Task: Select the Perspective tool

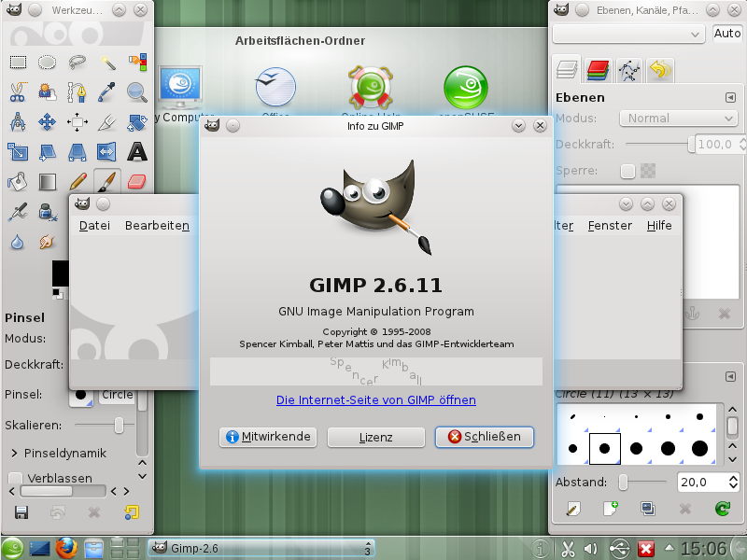Action: (x=78, y=152)
